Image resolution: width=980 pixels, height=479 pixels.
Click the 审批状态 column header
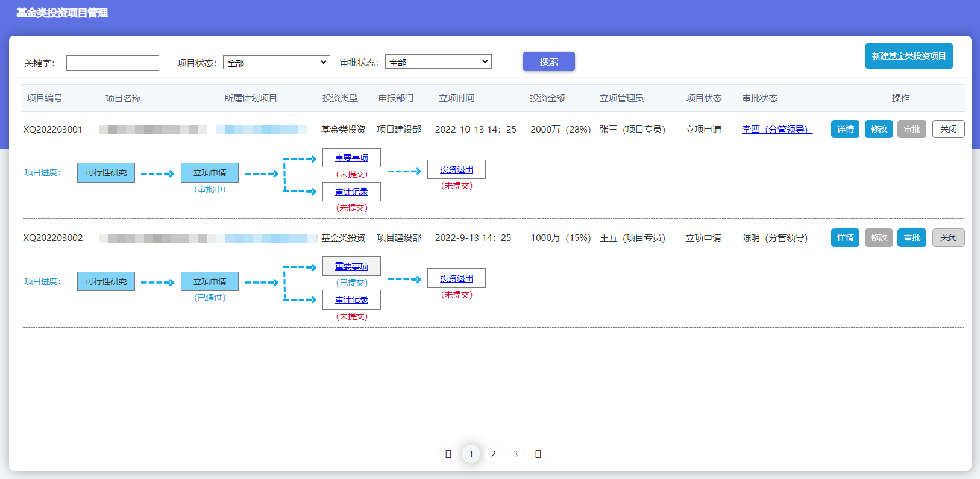(760, 98)
